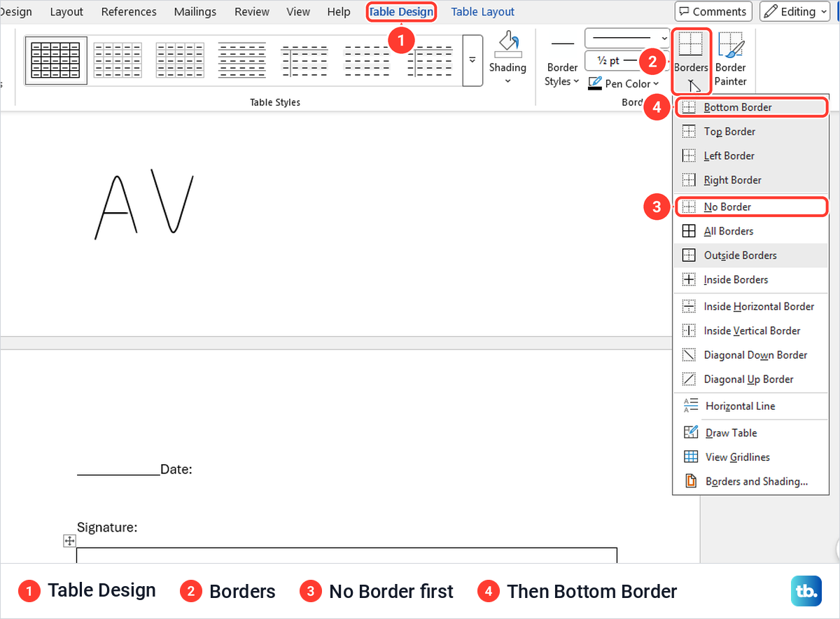840x619 pixels.
Task: Choose Diagonal Down Border
Action: (750, 355)
